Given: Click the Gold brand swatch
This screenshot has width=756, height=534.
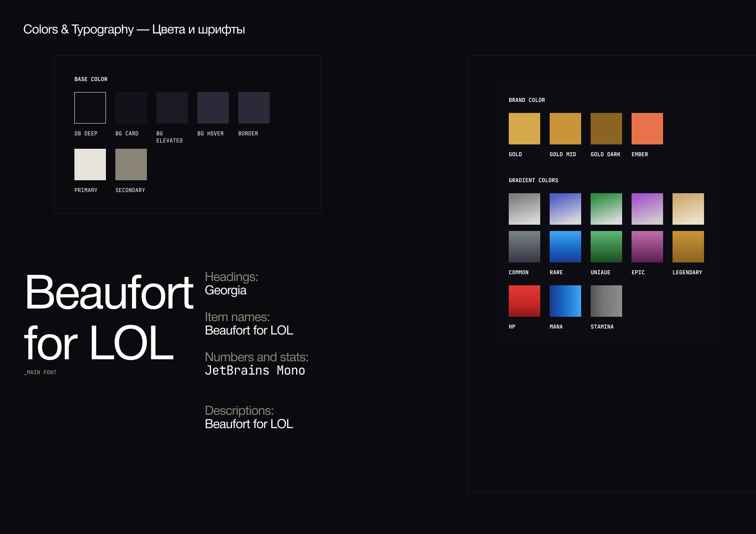Looking at the screenshot, I should coord(524,129).
